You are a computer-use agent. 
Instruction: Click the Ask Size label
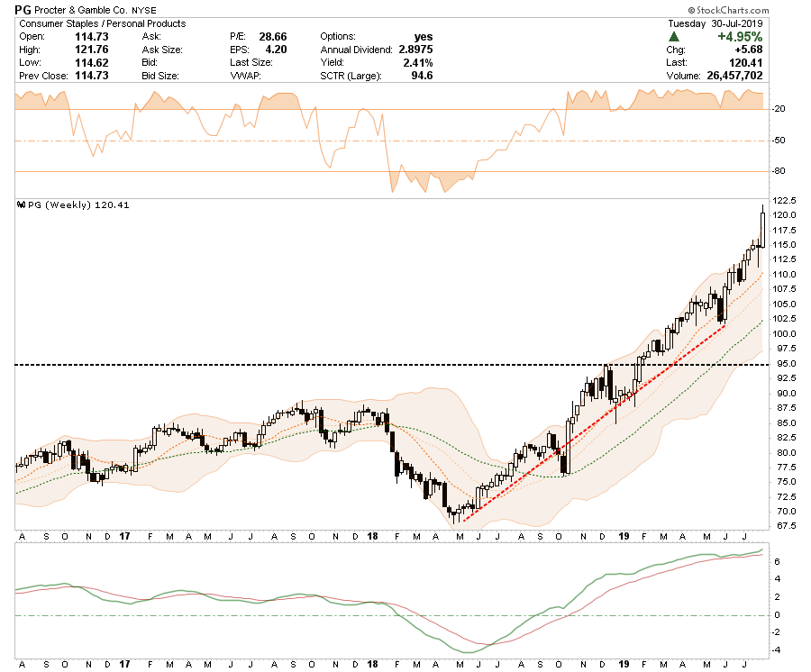[x=162, y=50]
